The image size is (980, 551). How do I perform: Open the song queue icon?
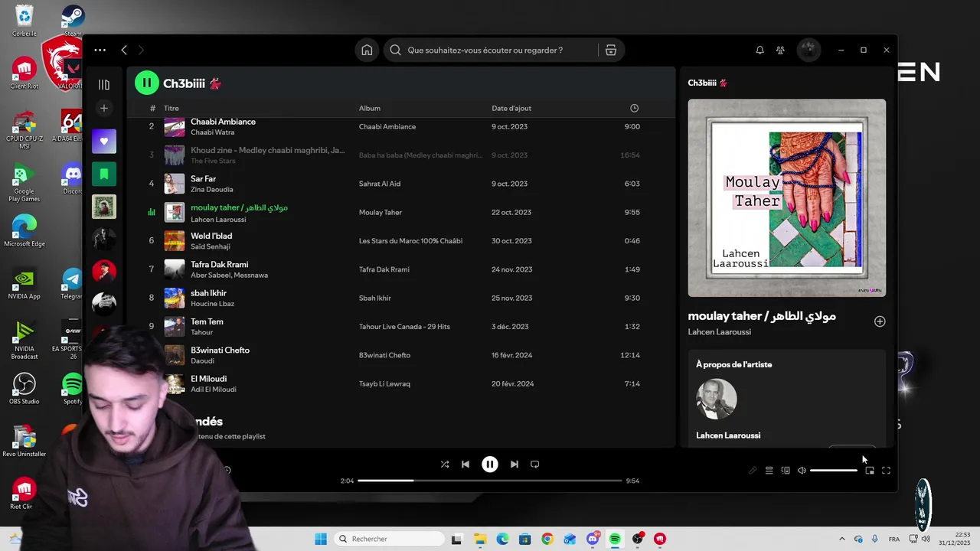(769, 471)
